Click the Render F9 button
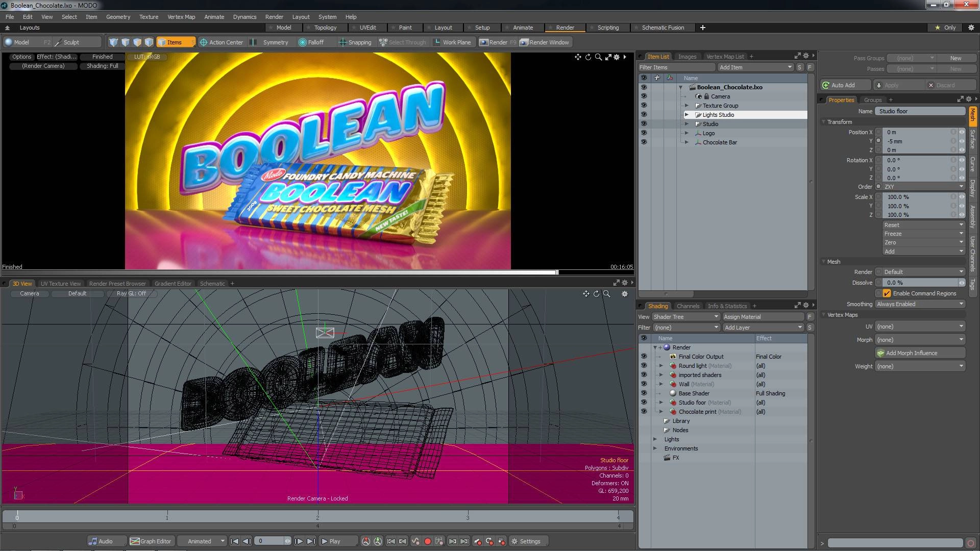This screenshot has width=980, height=551. tap(497, 42)
